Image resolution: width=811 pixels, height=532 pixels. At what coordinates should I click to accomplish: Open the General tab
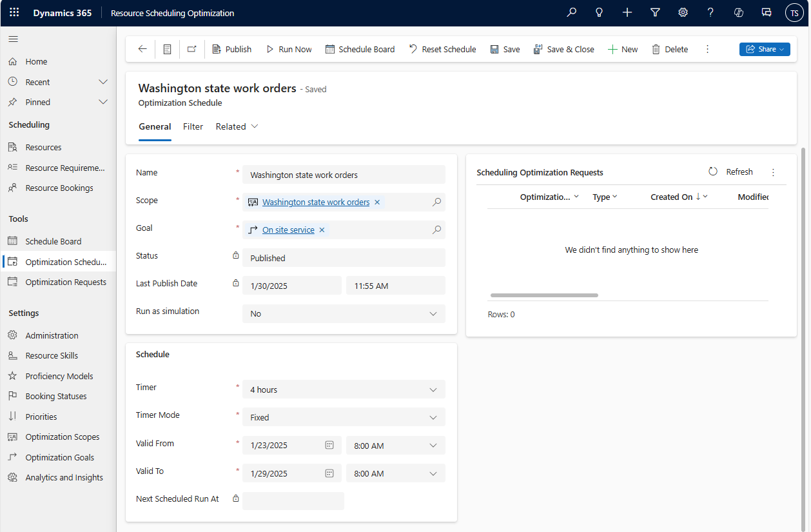click(x=155, y=126)
